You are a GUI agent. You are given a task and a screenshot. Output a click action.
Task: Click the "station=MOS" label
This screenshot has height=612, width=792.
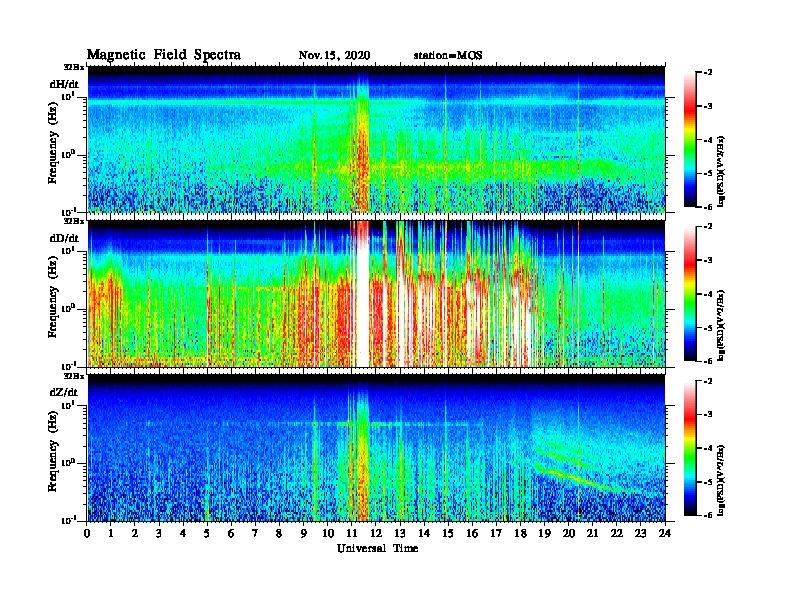click(x=448, y=55)
